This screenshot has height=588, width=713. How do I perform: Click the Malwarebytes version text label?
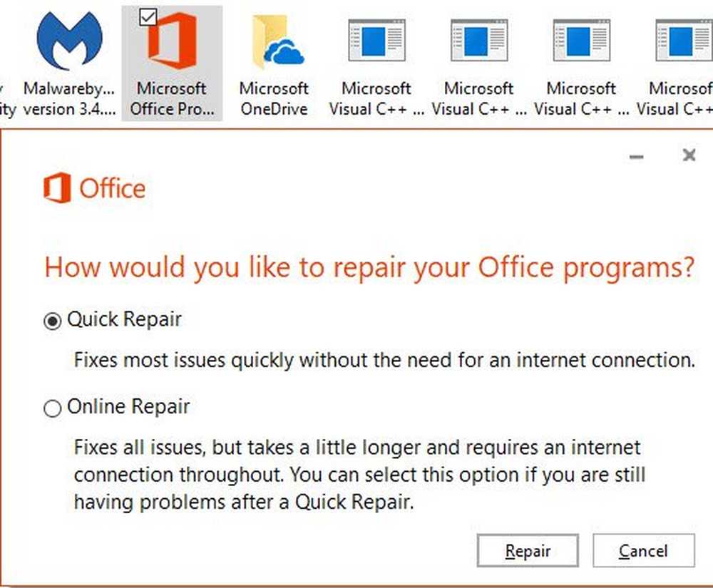click(70, 98)
